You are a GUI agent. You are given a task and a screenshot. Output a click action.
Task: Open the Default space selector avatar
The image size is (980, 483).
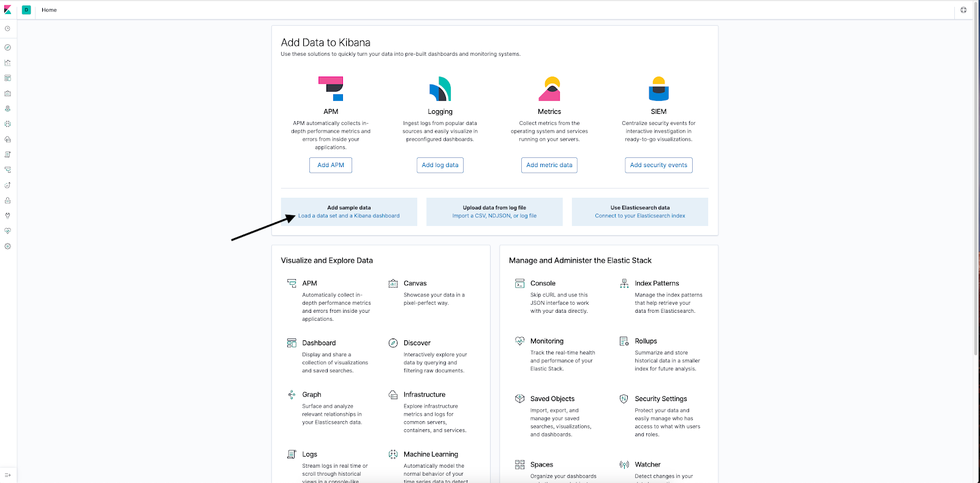tap(26, 10)
